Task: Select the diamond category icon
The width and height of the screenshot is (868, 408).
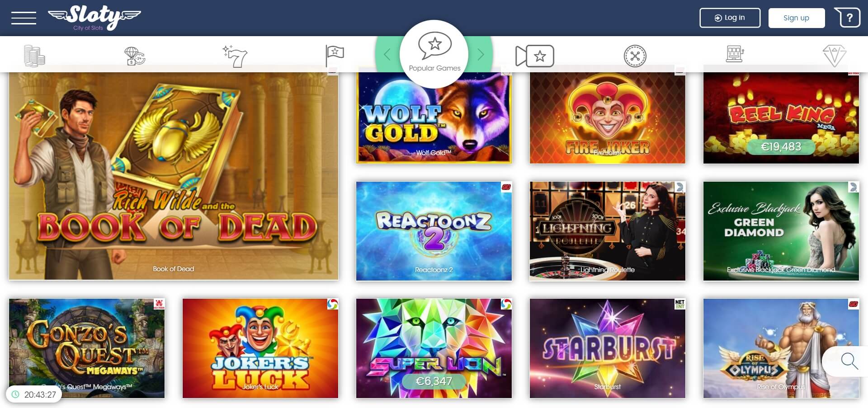Action: click(x=835, y=56)
